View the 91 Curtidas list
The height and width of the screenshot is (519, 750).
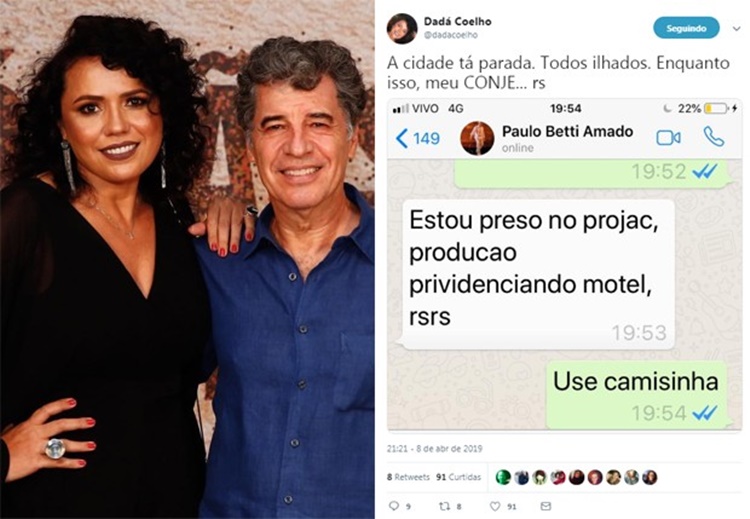(x=458, y=477)
